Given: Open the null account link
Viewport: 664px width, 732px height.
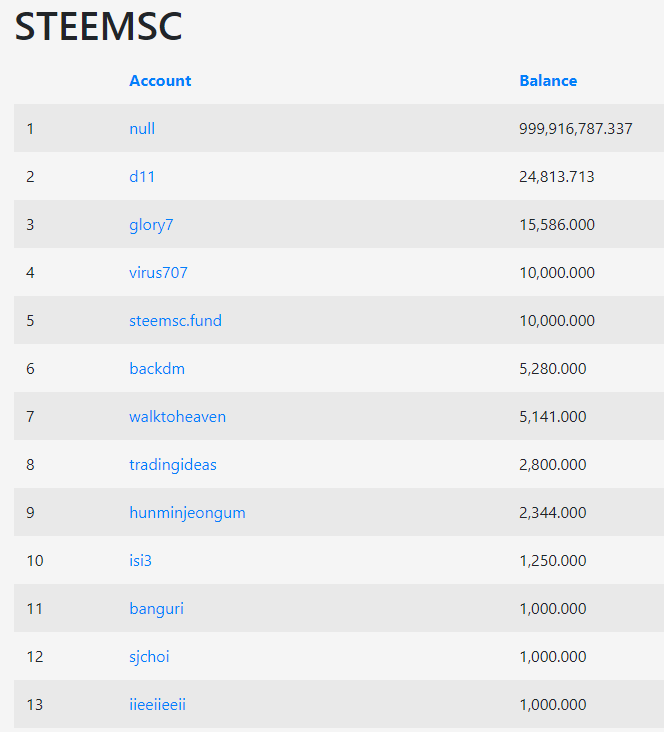Looking at the screenshot, I should coord(142,128).
